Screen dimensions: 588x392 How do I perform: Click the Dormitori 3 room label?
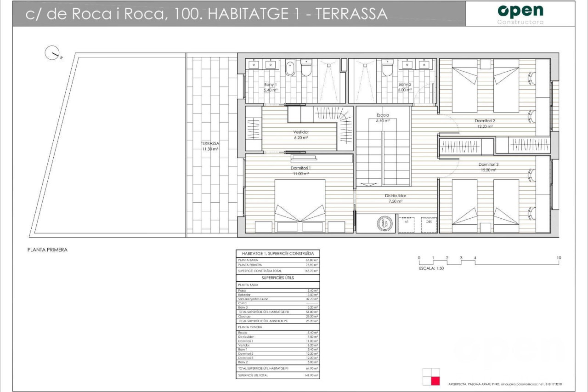coord(487,167)
